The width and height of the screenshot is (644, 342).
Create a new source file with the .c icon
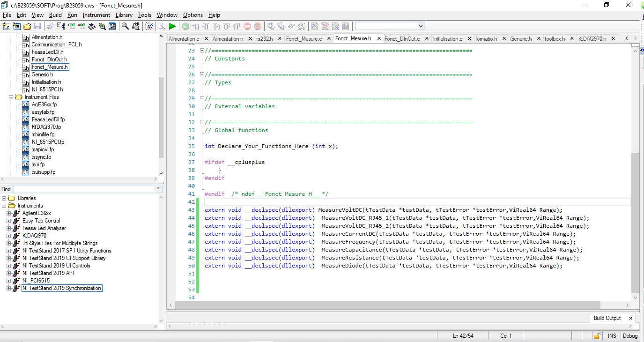click(6, 26)
